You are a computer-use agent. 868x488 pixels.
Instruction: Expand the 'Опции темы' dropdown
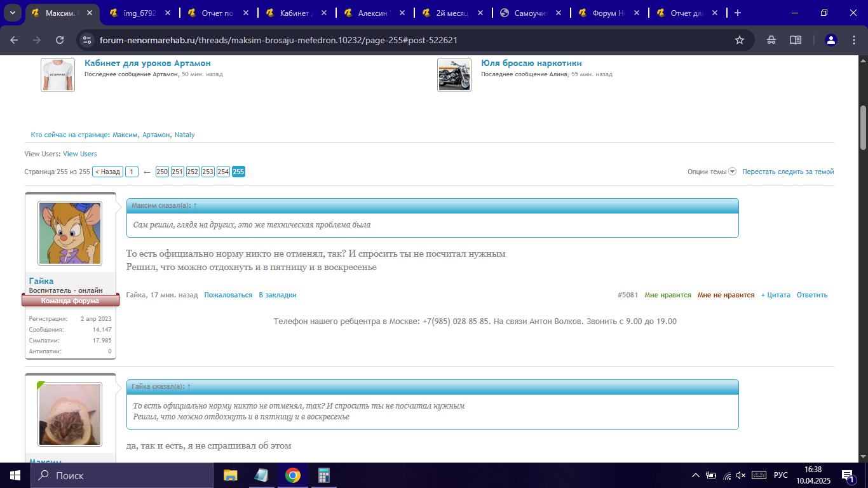coord(711,172)
